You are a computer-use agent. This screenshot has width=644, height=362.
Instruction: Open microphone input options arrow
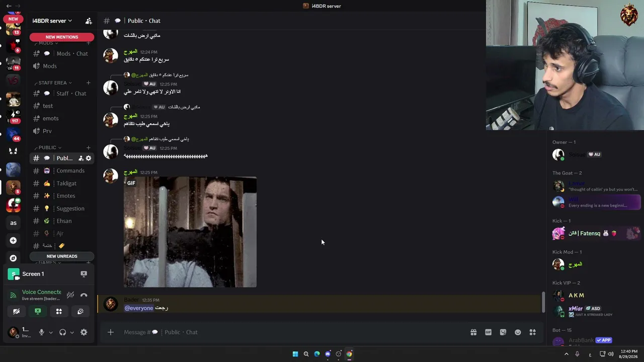pyautogui.click(x=51, y=332)
